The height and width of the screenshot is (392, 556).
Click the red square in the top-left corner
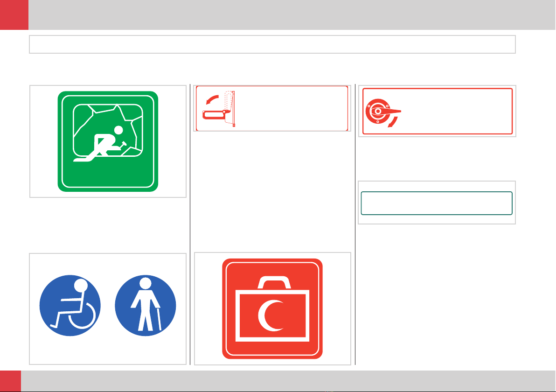[14, 15]
